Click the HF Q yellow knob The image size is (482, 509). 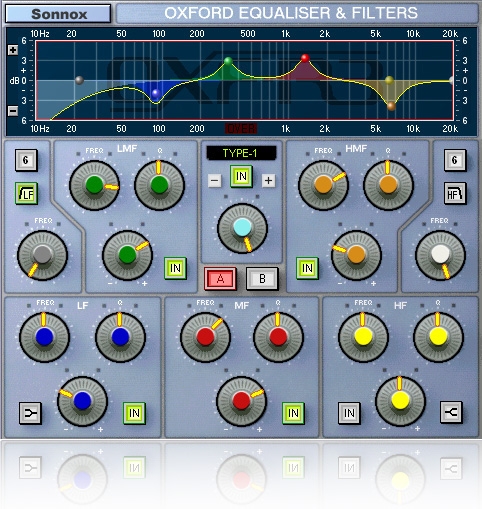pos(438,337)
